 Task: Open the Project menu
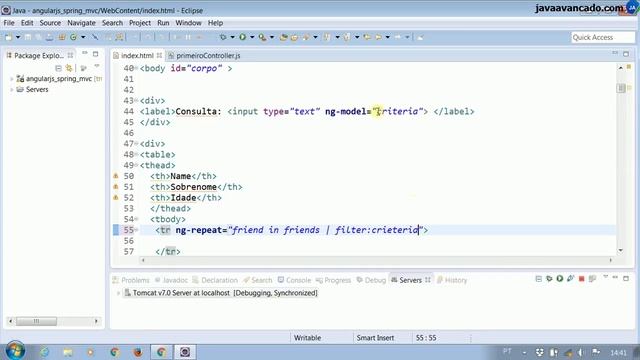[140, 23]
